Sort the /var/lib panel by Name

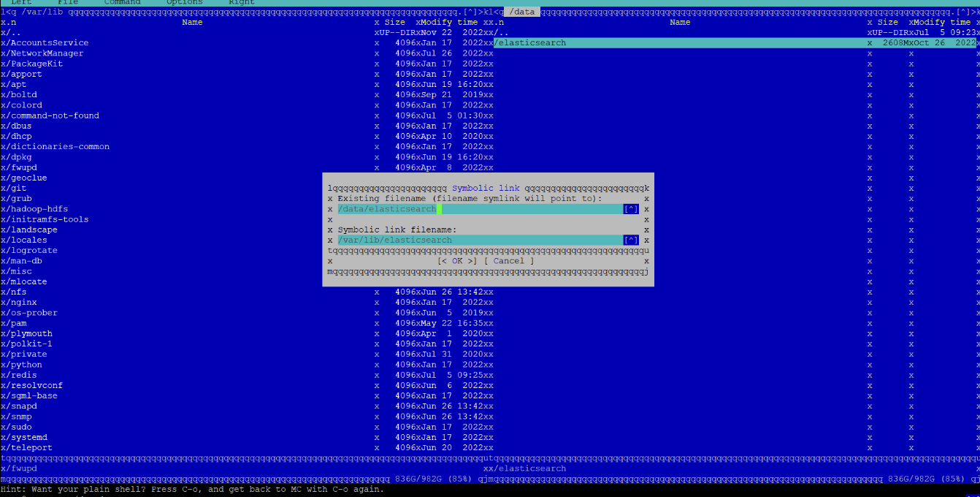(x=192, y=22)
